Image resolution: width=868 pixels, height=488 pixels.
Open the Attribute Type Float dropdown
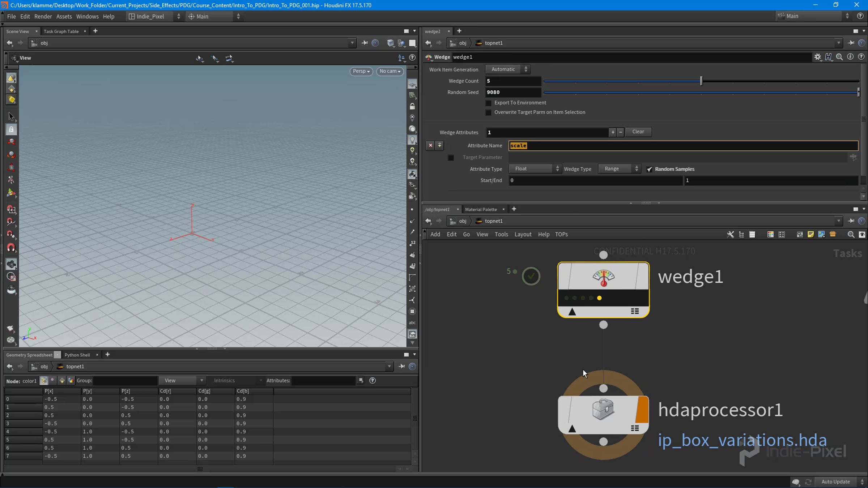535,169
